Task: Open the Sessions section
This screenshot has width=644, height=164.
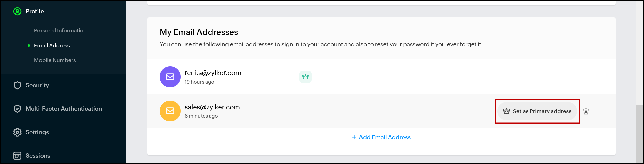Action: 38,156
